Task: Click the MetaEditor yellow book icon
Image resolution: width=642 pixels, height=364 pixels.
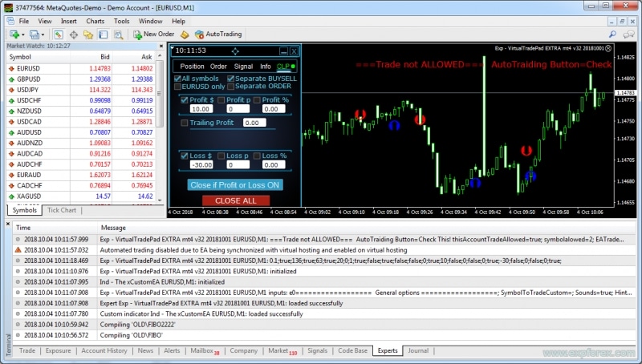Action: coord(185,34)
